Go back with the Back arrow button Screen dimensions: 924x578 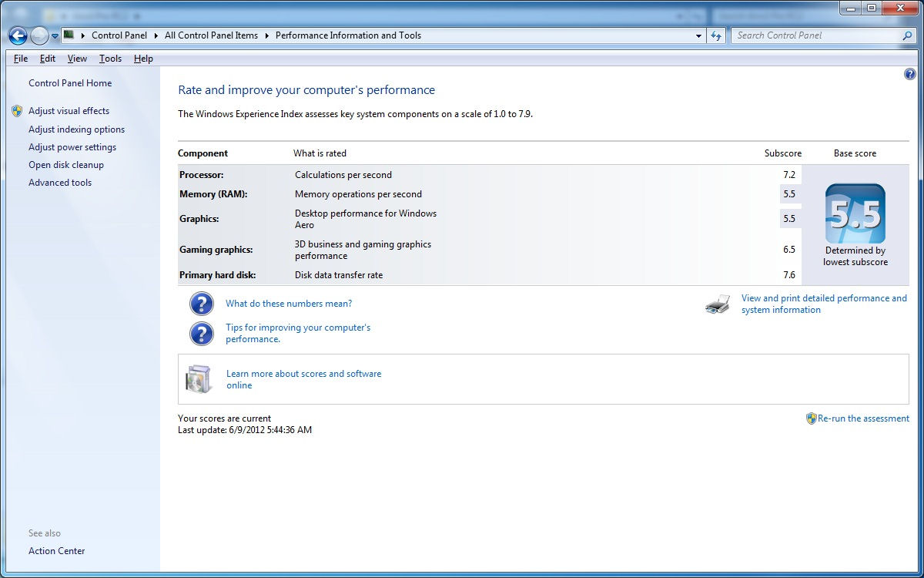(x=18, y=35)
